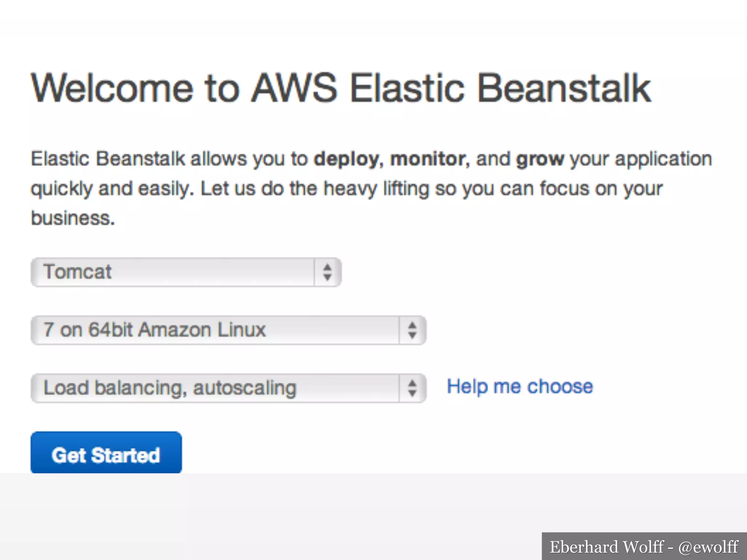Click the Eberhard Wolff name in footer
The image size is (747, 560).
[x=606, y=547]
